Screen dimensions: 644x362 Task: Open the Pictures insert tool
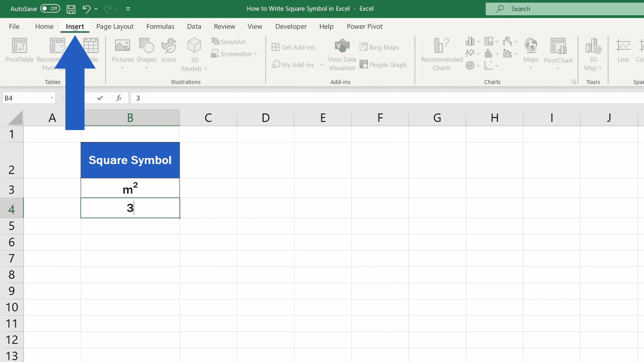coord(122,53)
